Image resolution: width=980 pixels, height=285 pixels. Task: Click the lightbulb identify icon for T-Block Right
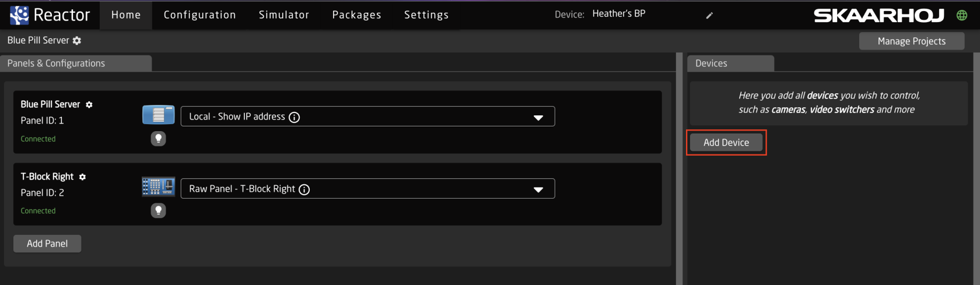click(x=158, y=210)
